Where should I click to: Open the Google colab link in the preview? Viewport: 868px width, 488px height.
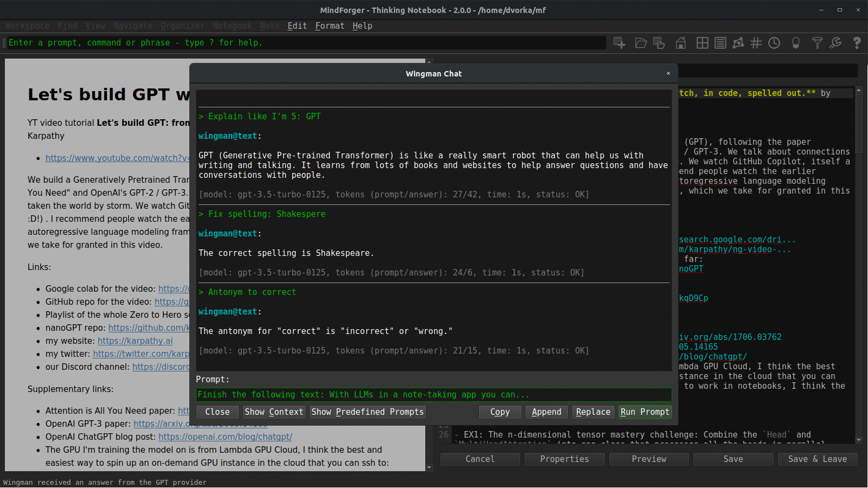pyautogui.click(x=174, y=288)
